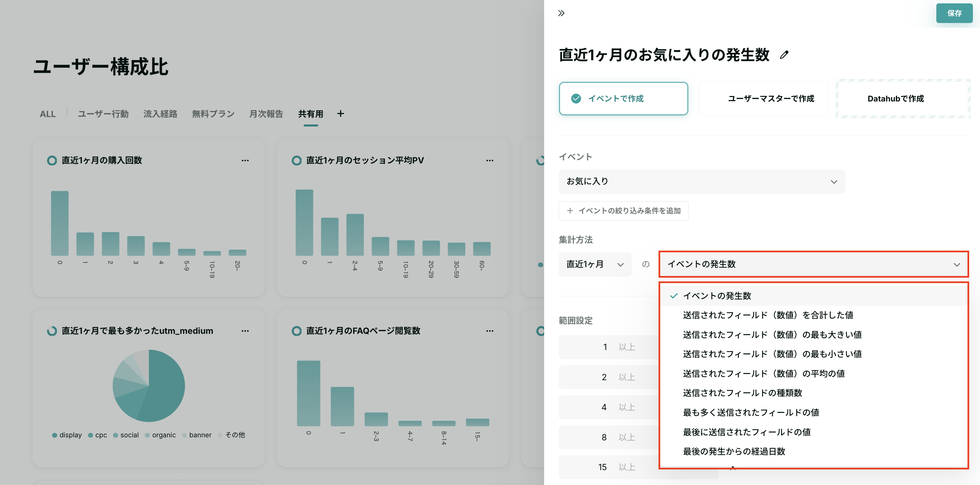
Task: Switch to the ALL tab
Action: [x=48, y=114]
